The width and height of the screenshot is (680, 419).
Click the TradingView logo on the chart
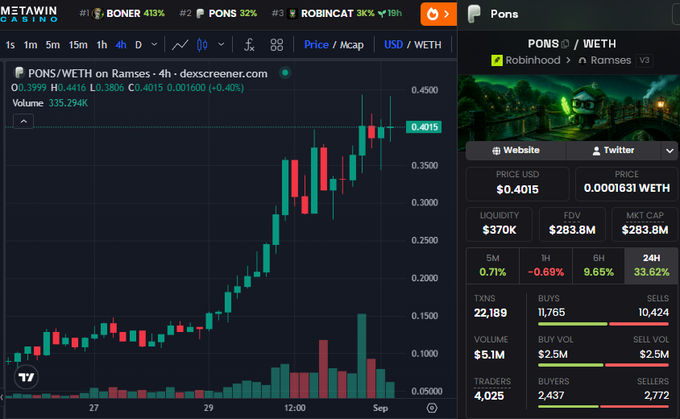tap(26, 377)
